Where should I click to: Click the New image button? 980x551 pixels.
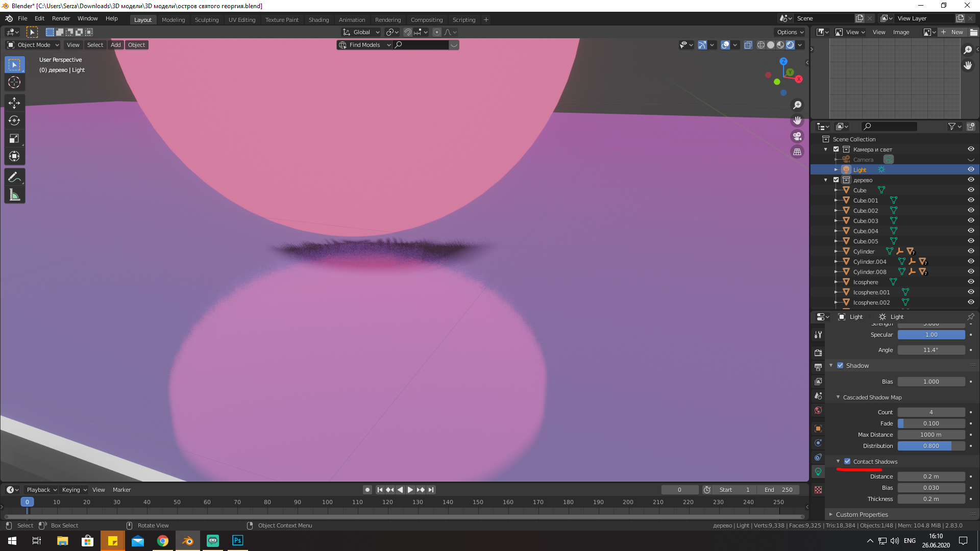[x=952, y=32]
